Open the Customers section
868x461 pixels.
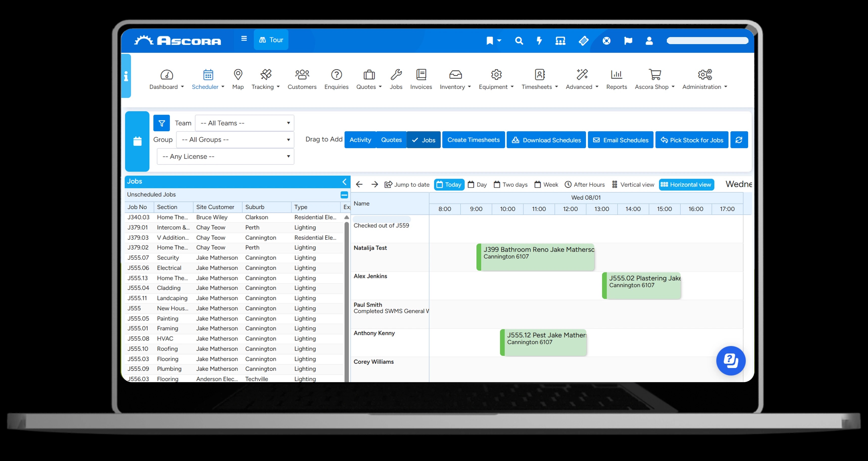(301, 79)
